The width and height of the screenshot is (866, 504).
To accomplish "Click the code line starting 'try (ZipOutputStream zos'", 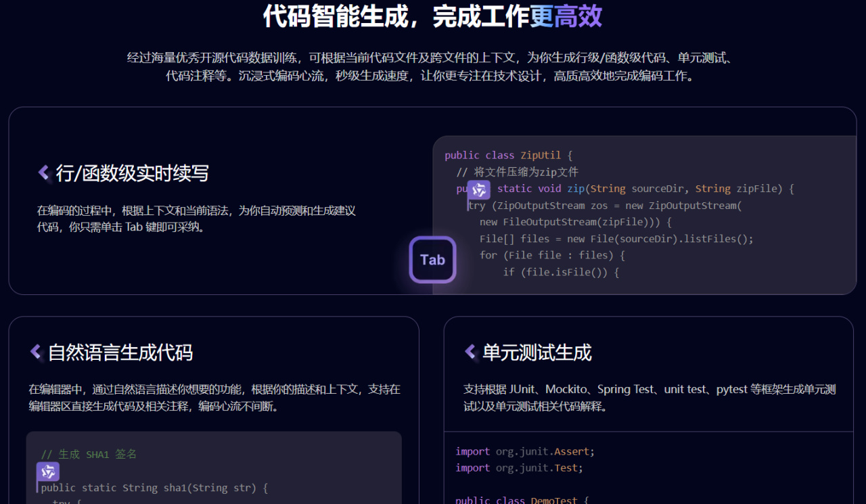I will [x=605, y=206].
